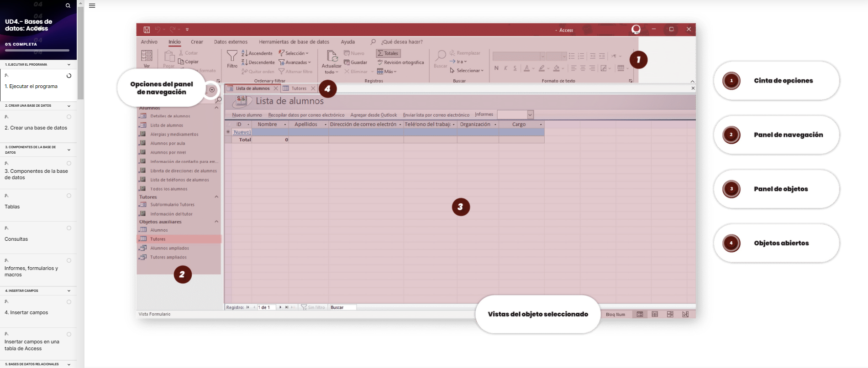Select the Datos externos ribbon tab
Image resolution: width=868 pixels, height=368 pixels.
point(231,42)
